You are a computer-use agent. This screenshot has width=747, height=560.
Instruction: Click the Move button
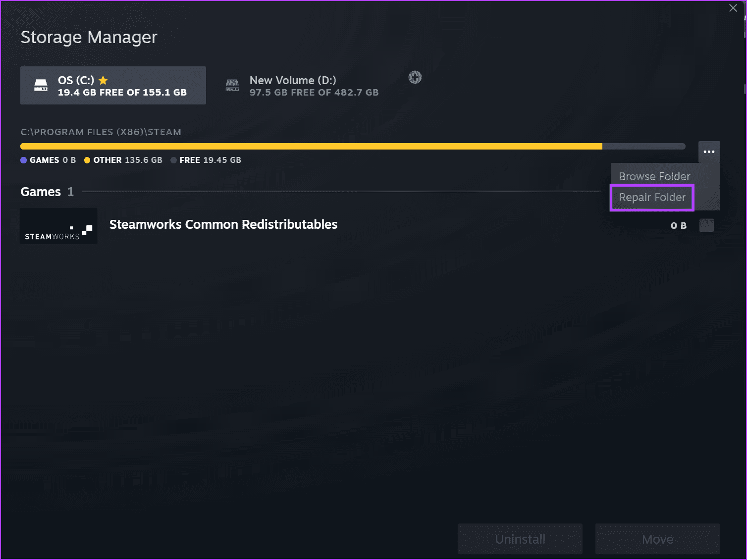click(x=657, y=539)
